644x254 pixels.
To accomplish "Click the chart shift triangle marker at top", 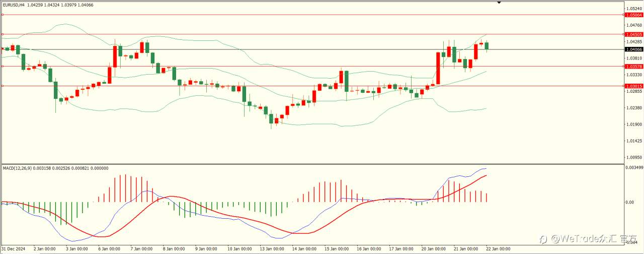I will 499,3.
